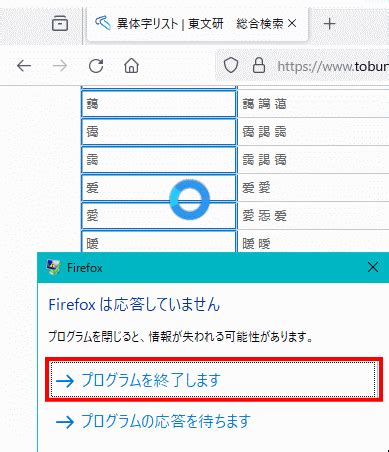Open tracking protection shield icon
Viewport: 389px width, 452px height.
pyautogui.click(x=231, y=65)
